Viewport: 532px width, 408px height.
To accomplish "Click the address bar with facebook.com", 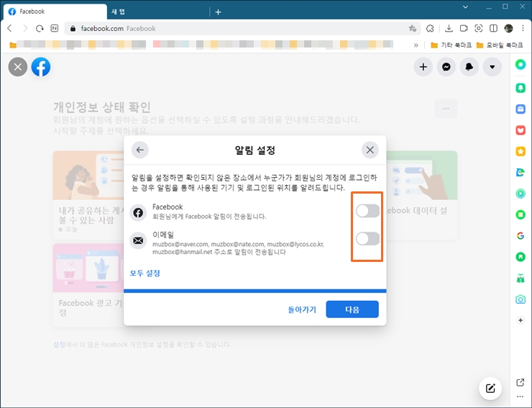I will 242,29.
